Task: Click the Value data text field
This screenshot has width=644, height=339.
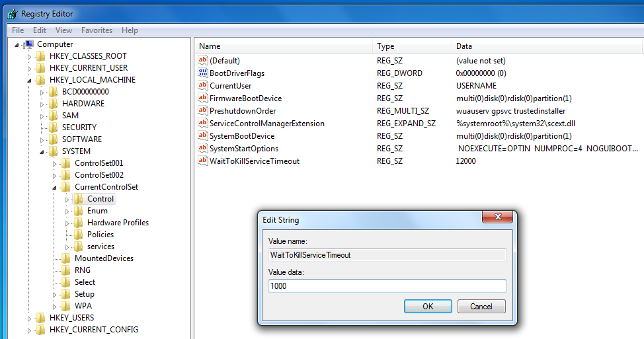Action: pos(387,286)
